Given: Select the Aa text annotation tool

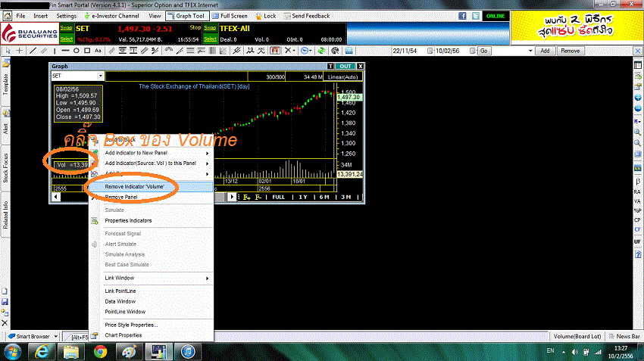Looking at the screenshot, I should [x=98, y=51].
